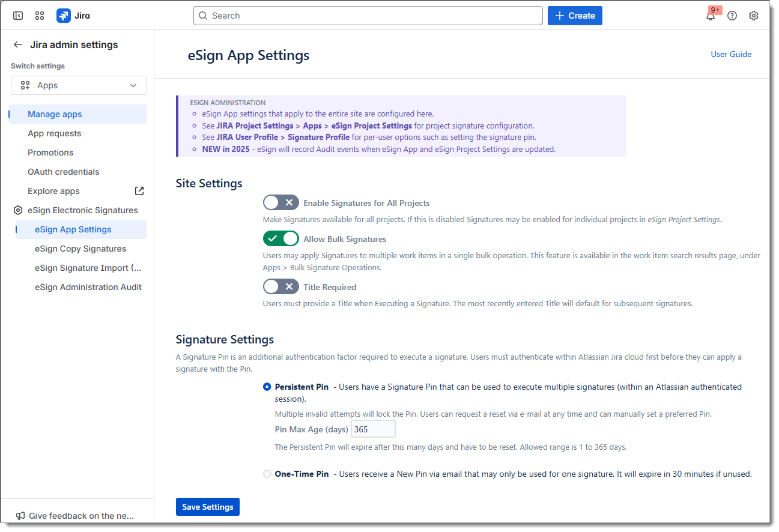Turn off the Allow Bulk Signatures toggle
This screenshot has height=532, width=779.
[280, 239]
